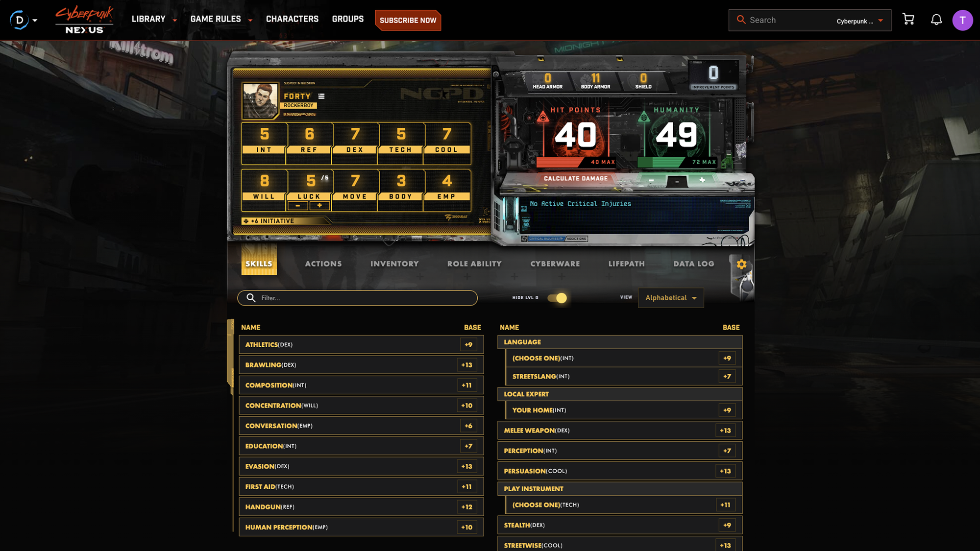Increase Luck with the plus button

319,206
